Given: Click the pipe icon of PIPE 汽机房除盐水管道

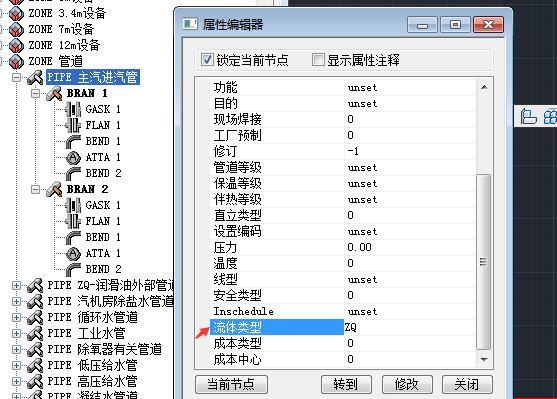Looking at the screenshot, I should click(35, 301).
